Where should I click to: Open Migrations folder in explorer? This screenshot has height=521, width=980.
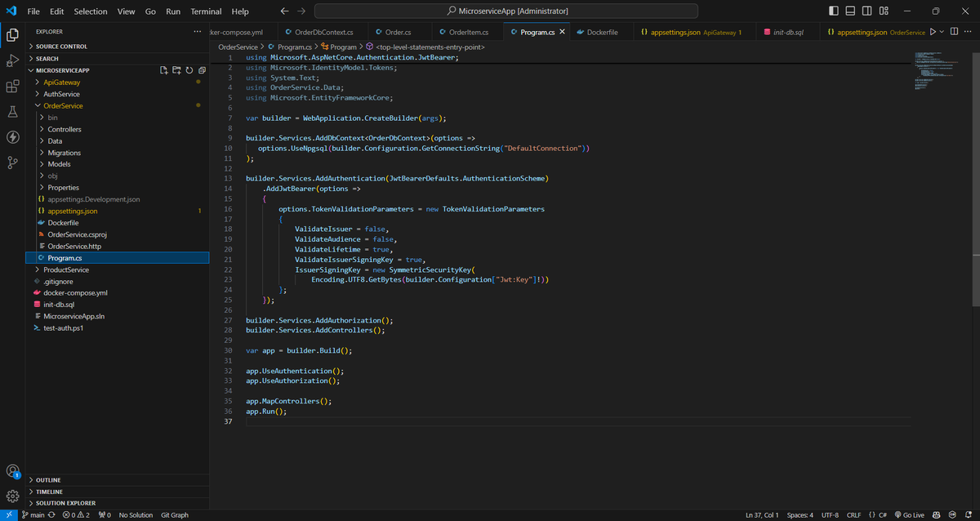click(x=117, y=153)
